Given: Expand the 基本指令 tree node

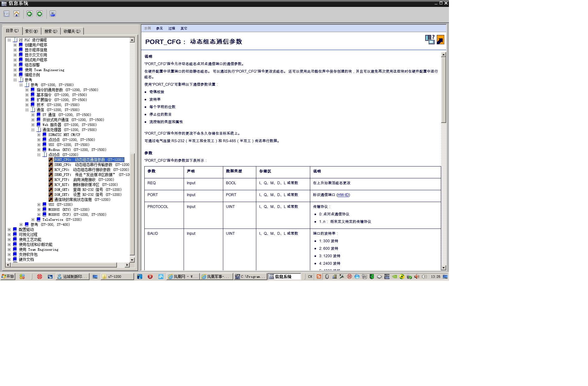Looking at the screenshot, I should click(x=27, y=95).
